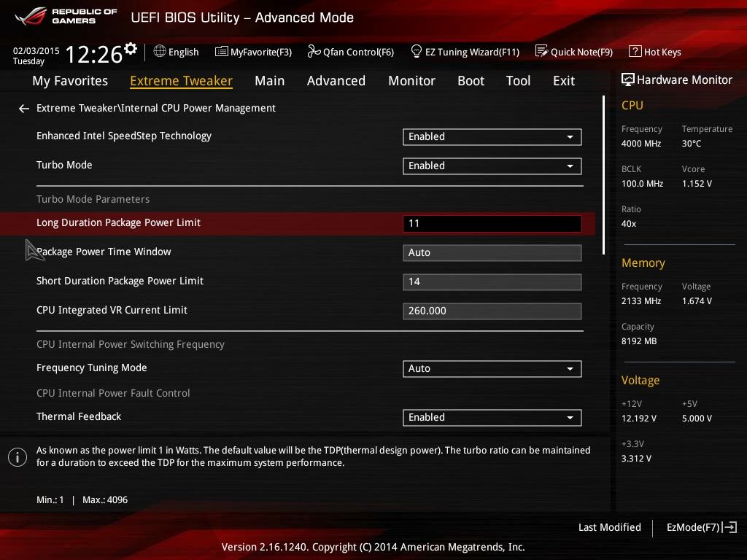747x560 pixels.
Task: Click the CPU Integrated VR Current Limit field
Action: pos(492,311)
